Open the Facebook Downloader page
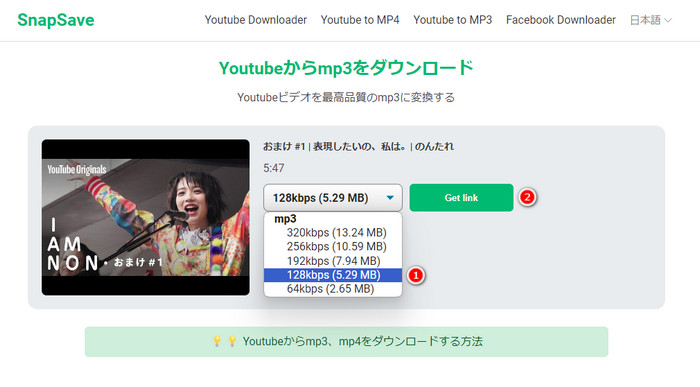 561,20
